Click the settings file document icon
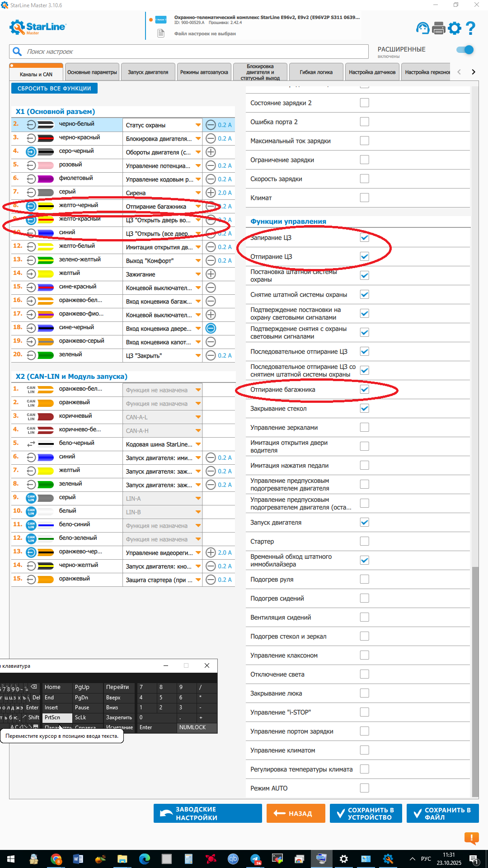 pos(161,33)
